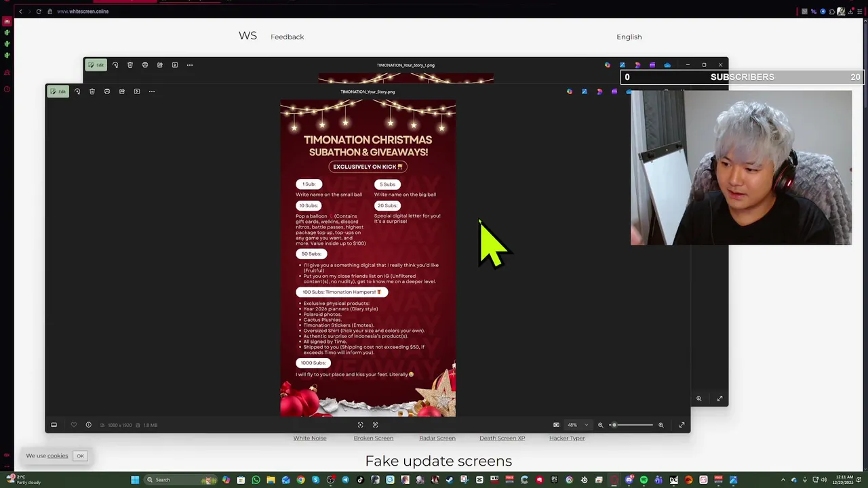Enter fullscreen in back Photos window
The height and width of the screenshot is (488, 868).
click(719, 399)
